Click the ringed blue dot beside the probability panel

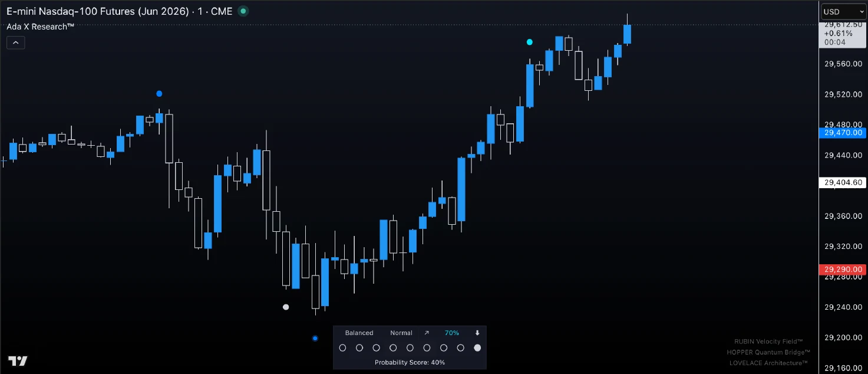coord(315,338)
